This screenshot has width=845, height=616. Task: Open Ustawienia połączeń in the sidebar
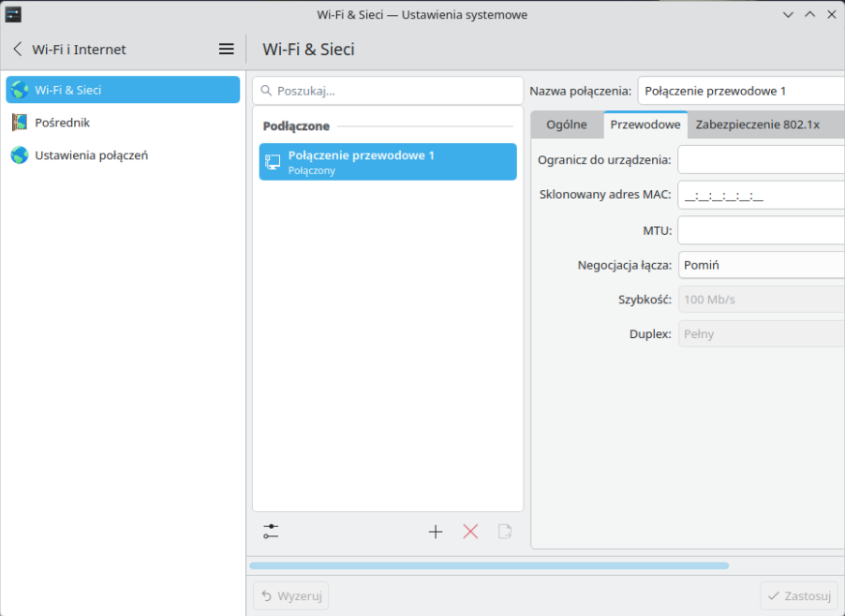click(x=91, y=155)
